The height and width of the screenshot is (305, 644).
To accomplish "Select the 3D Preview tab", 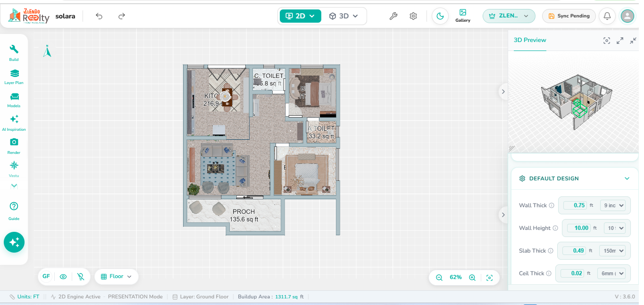I will [x=530, y=41].
